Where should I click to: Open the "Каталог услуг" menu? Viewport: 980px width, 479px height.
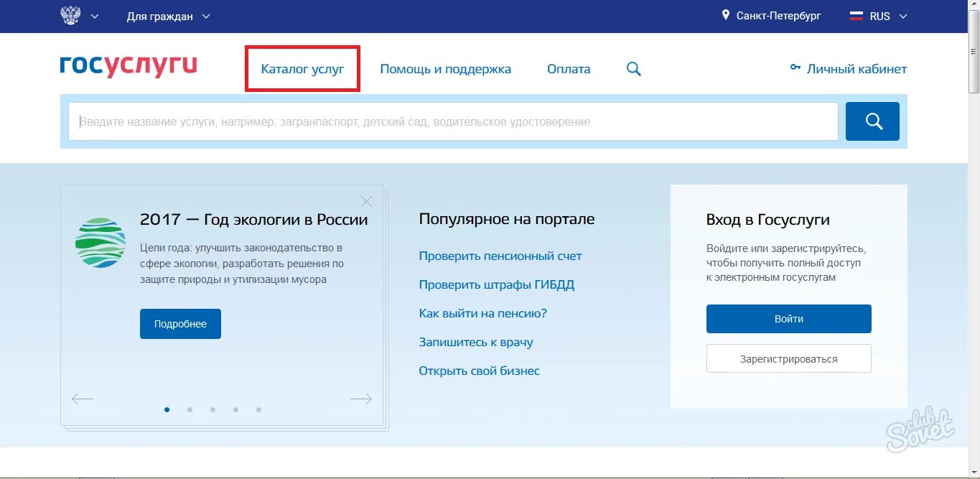[x=302, y=69]
